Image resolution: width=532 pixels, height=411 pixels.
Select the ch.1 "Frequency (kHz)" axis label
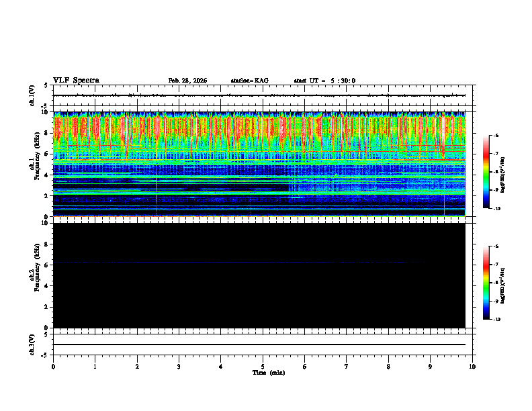[37, 156]
